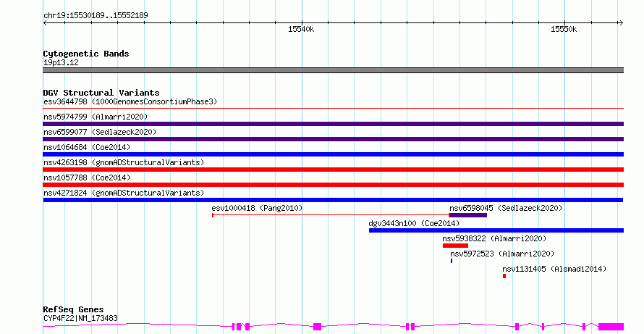
Task: Click the nsv1057788 (Coe2014) label
Action: 87,178
